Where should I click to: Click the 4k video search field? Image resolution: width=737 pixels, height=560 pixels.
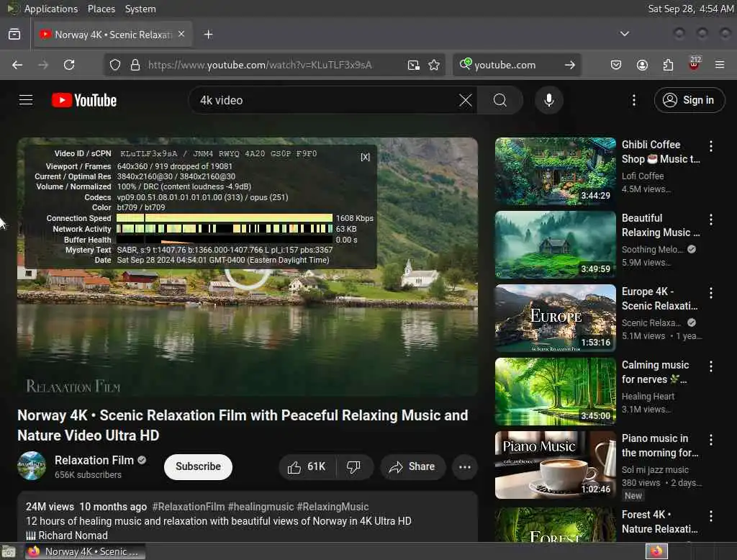tap(325, 100)
